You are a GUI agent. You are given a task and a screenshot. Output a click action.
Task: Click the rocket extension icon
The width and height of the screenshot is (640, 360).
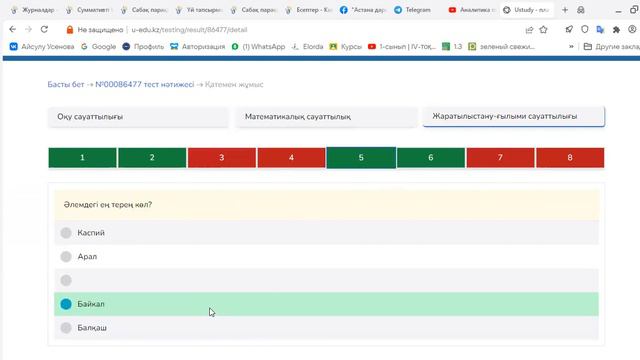pos(569,29)
